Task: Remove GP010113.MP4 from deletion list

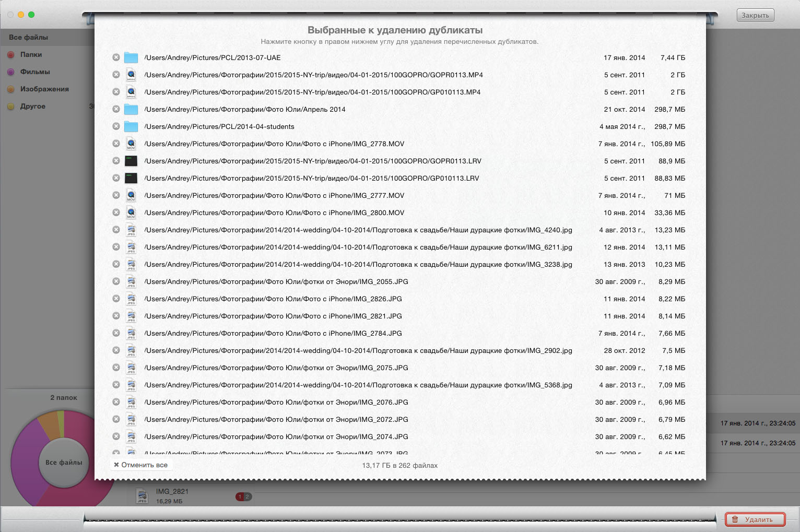Action: pyautogui.click(x=116, y=92)
